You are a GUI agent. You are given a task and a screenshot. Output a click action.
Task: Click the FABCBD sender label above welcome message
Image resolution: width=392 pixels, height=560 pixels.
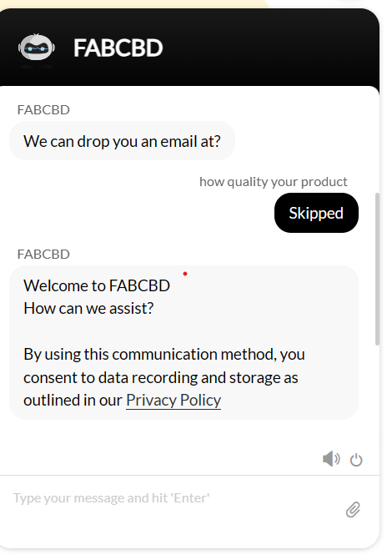(43, 255)
